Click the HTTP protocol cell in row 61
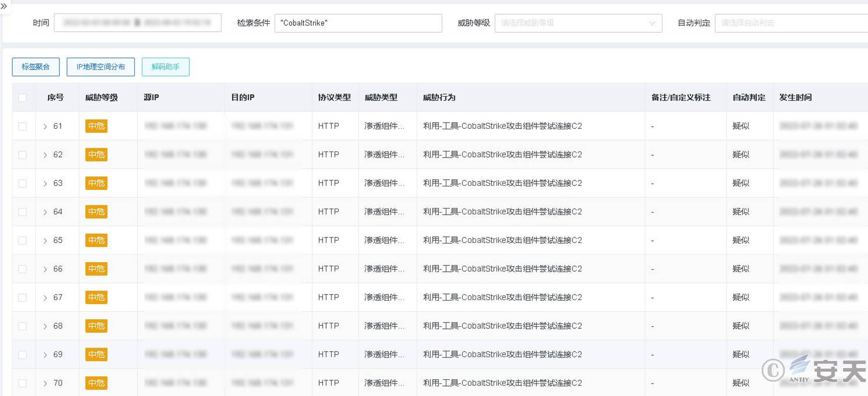The width and height of the screenshot is (868, 396). [x=329, y=126]
